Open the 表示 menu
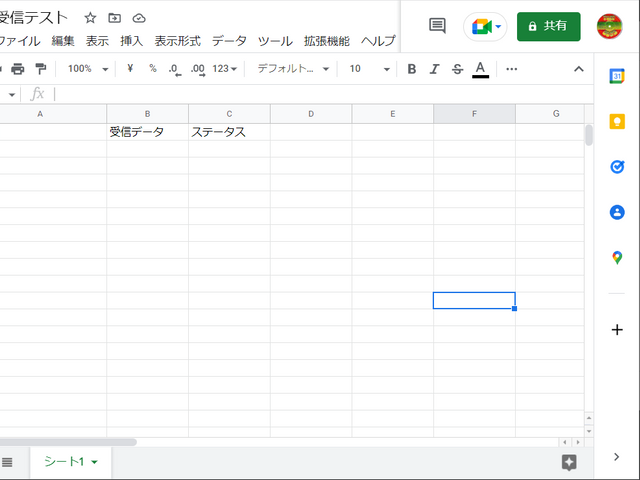 point(97,41)
